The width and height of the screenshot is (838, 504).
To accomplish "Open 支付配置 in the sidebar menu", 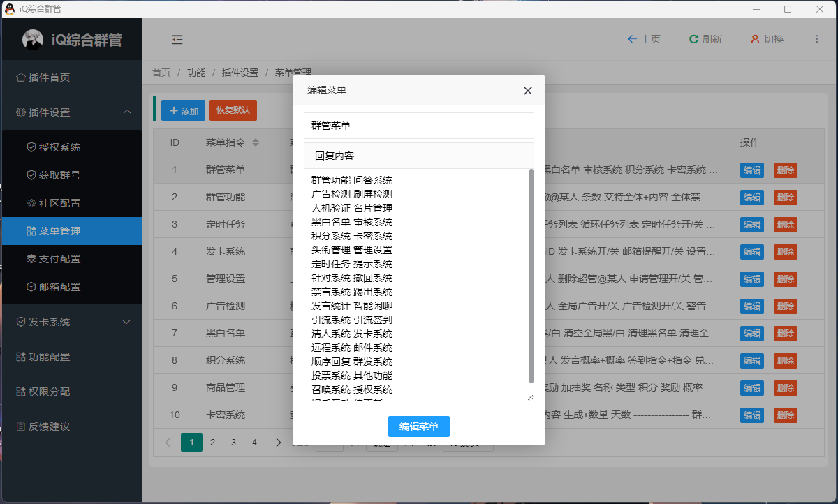I will 59,259.
